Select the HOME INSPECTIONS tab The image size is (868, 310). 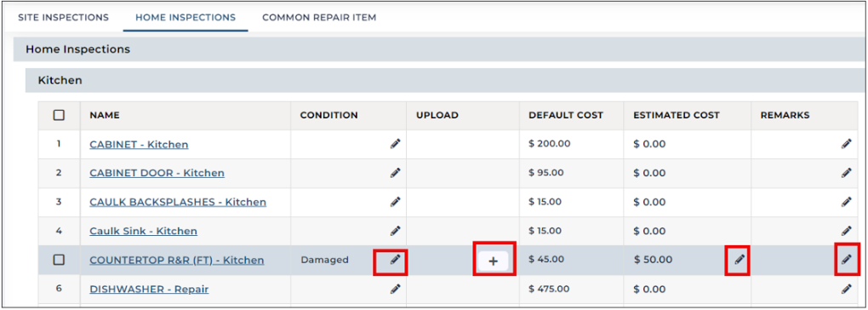[x=186, y=17]
